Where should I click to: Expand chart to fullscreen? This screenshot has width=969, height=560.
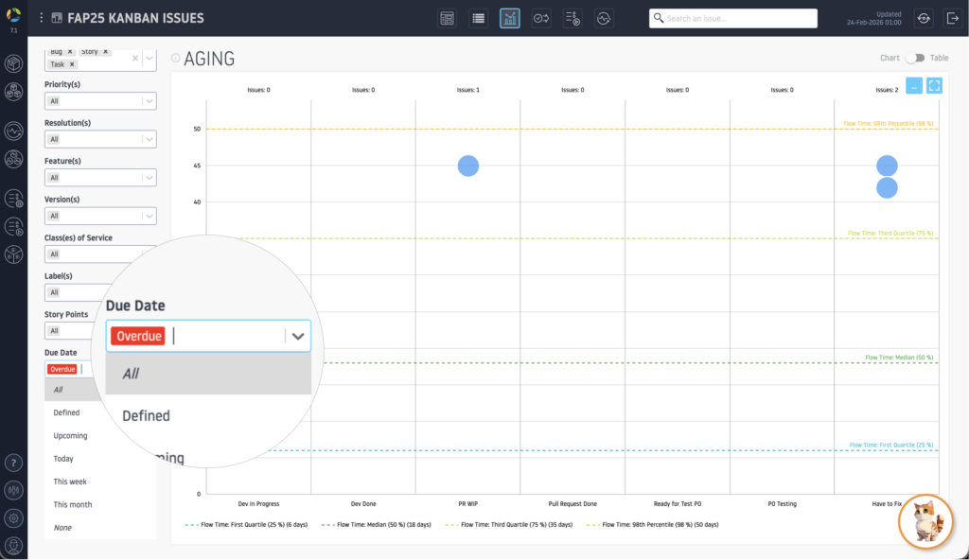click(x=934, y=85)
